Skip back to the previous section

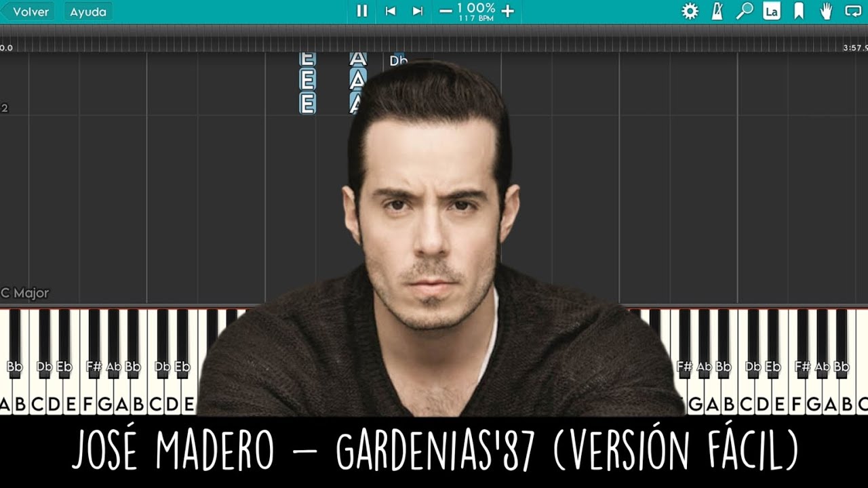[390, 11]
